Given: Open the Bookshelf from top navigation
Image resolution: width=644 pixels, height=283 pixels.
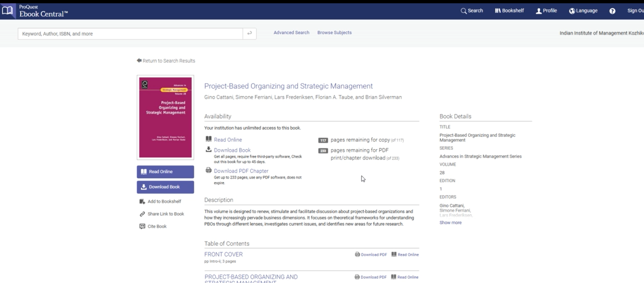Looking at the screenshot, I should coord(509,11).
